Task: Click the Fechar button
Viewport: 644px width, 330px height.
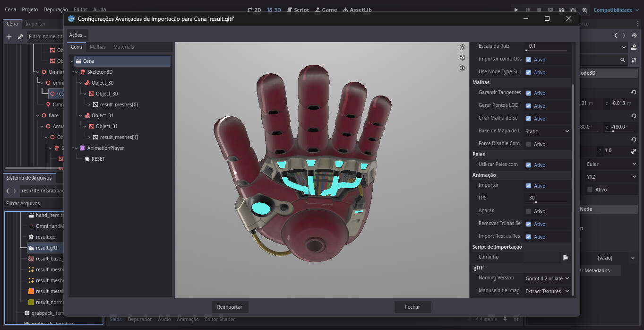Action: pos(412,307)
